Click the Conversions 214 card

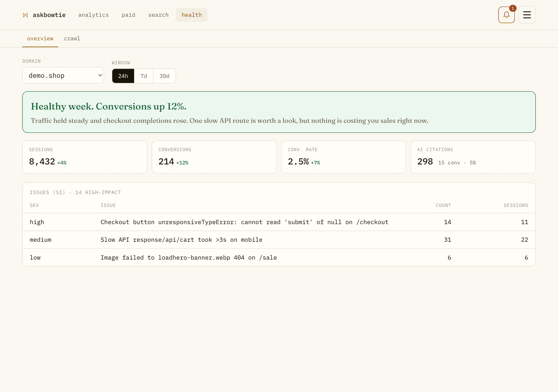pos(214,157)
